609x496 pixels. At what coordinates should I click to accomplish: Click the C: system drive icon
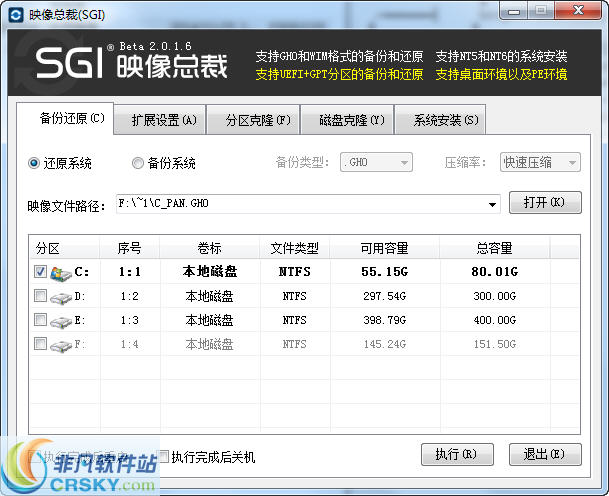click(x=61, y=273)
